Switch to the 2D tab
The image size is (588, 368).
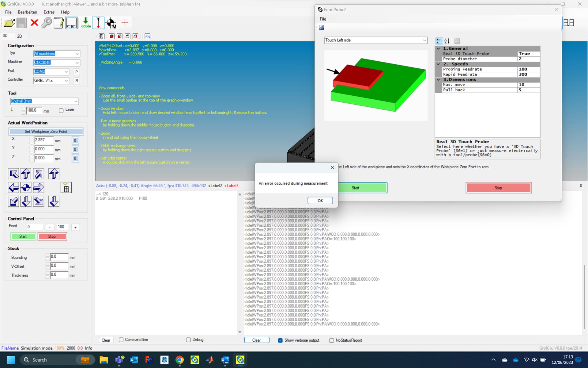(x=19, y=36)
